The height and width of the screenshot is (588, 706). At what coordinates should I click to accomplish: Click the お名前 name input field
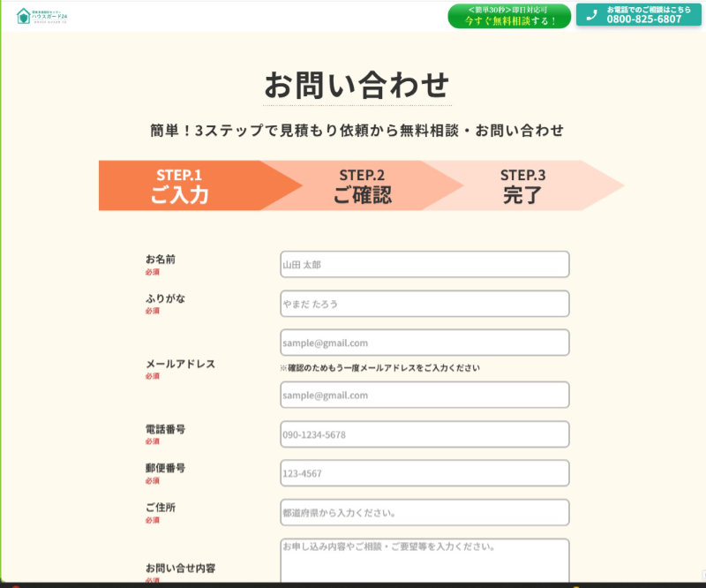(424, 264)
